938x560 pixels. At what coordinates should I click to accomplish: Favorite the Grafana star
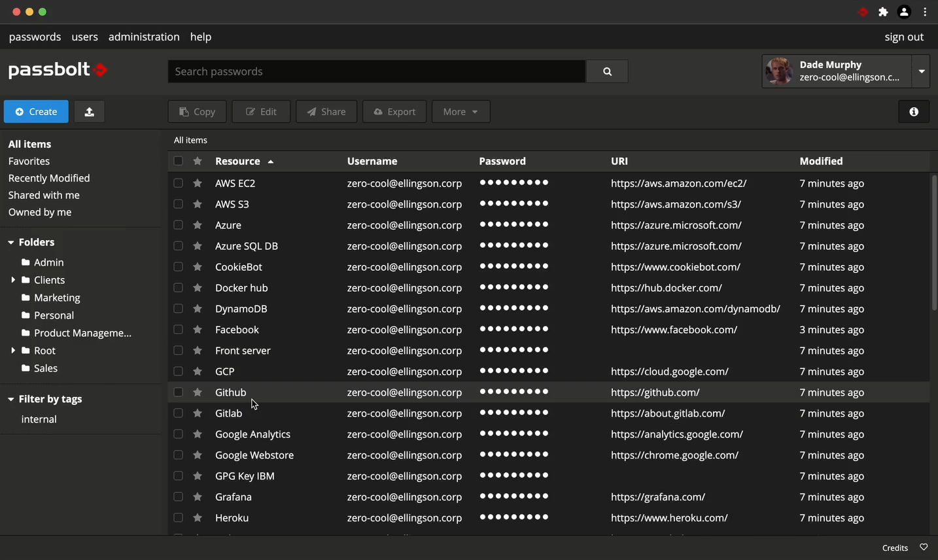click(198, 497)
